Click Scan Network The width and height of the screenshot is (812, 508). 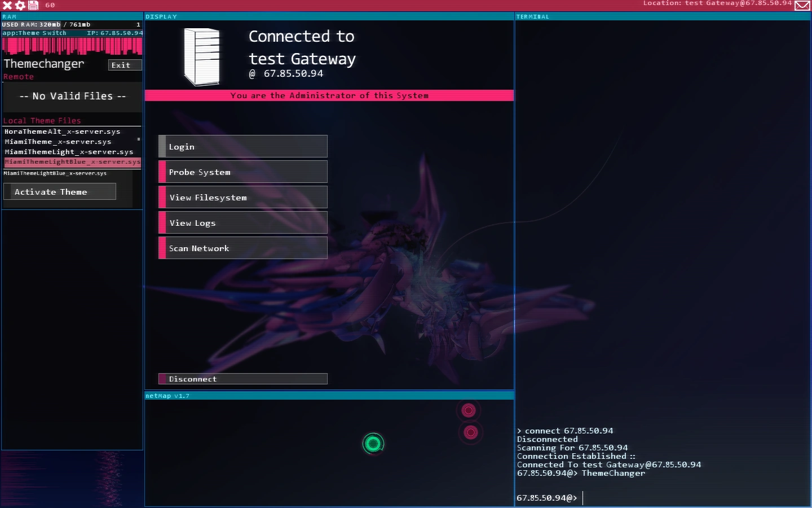click(243, 248)
